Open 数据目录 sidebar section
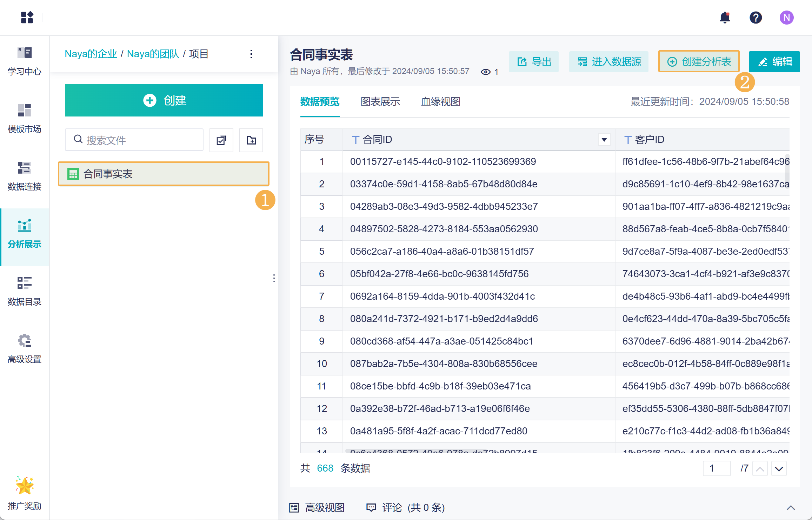This screenshot has height=520, width=812. (x=25, y=291)
